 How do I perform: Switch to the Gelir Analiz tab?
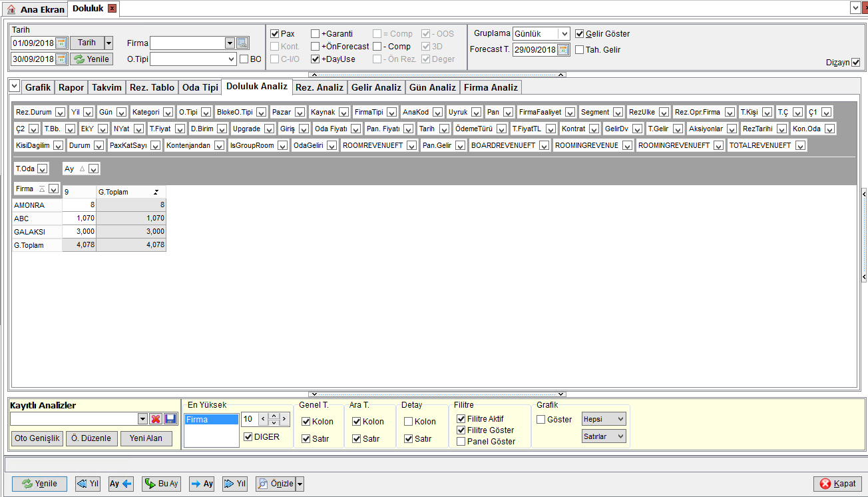click(x=376, y=87)
